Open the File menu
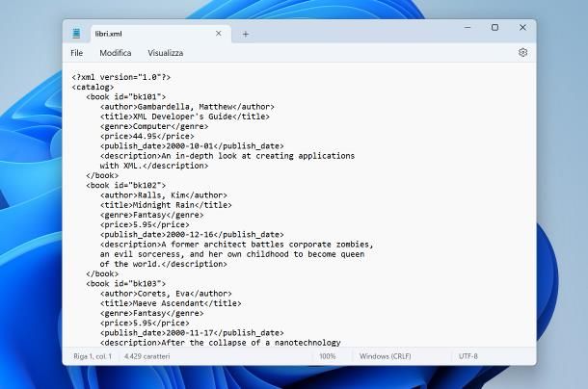The image size is (588, 389). coord(76,53)
